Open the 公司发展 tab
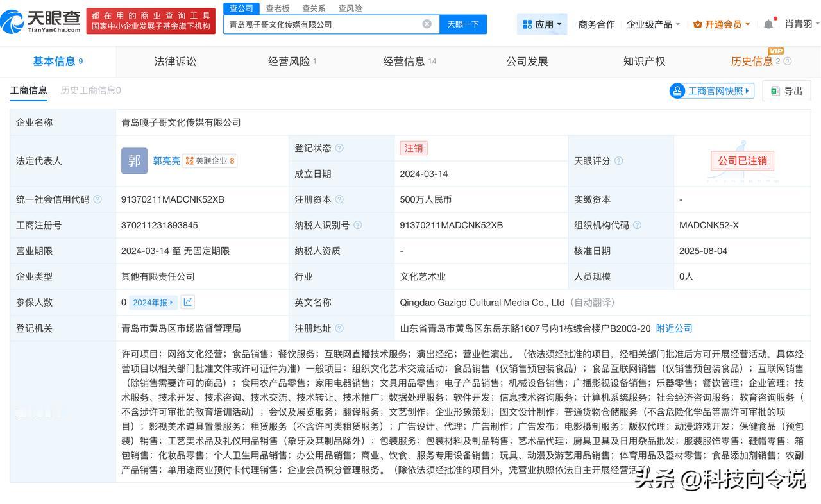The height and width of the screenshot is (504, 821). (527, 62)
